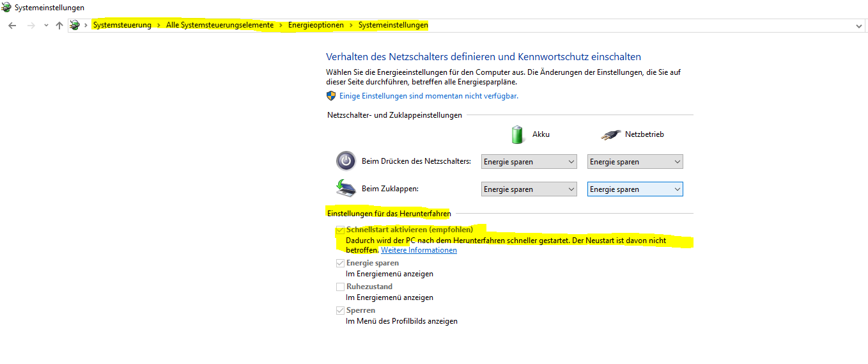This screenshot has height=364, width=868.
Task: Click the Systemeinstellungen window title icon
Action: 6,7
